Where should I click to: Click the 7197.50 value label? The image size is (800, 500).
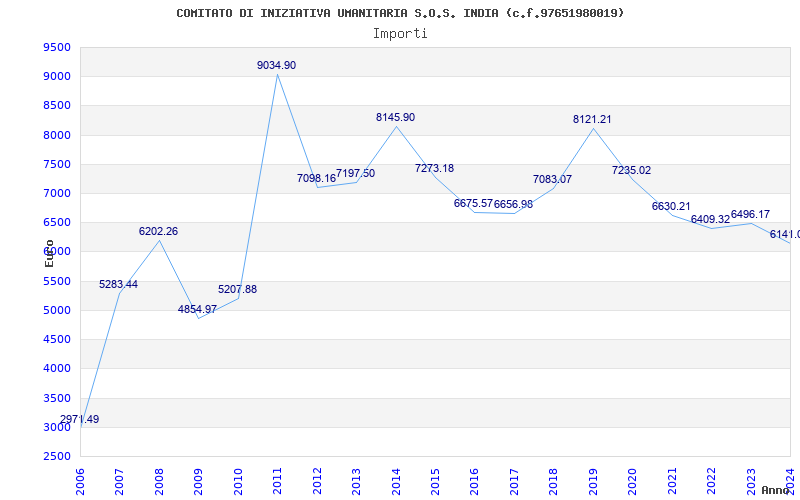point(356,173)
